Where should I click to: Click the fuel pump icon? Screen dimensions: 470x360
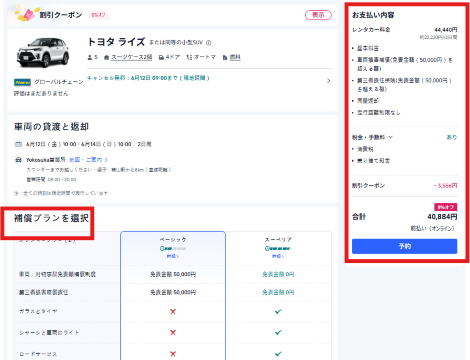coord(225,57)
